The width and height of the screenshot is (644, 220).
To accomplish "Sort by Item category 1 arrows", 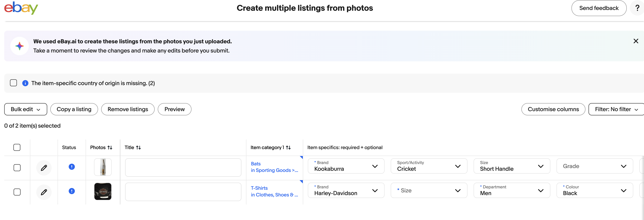I will (x=288, y=148).
